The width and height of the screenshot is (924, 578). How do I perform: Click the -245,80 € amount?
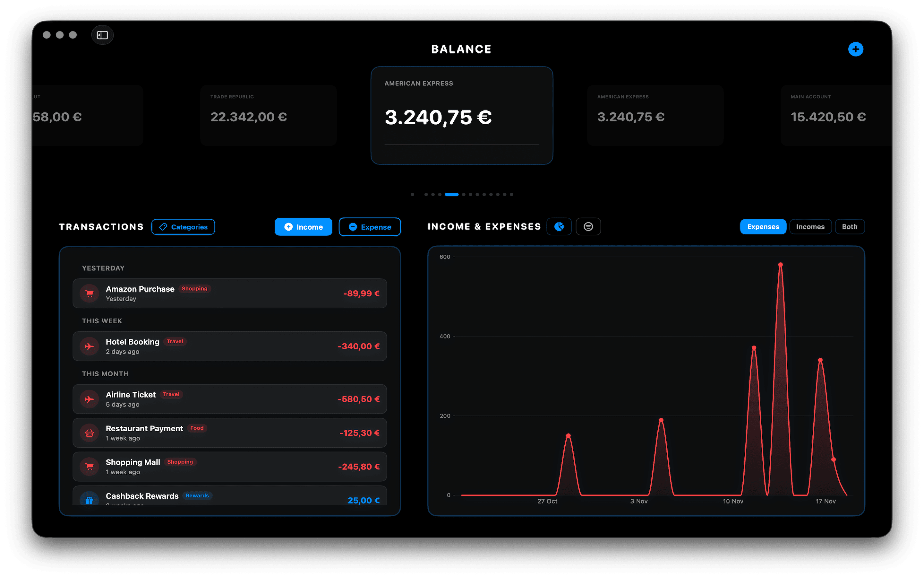[x=359, y=467]
